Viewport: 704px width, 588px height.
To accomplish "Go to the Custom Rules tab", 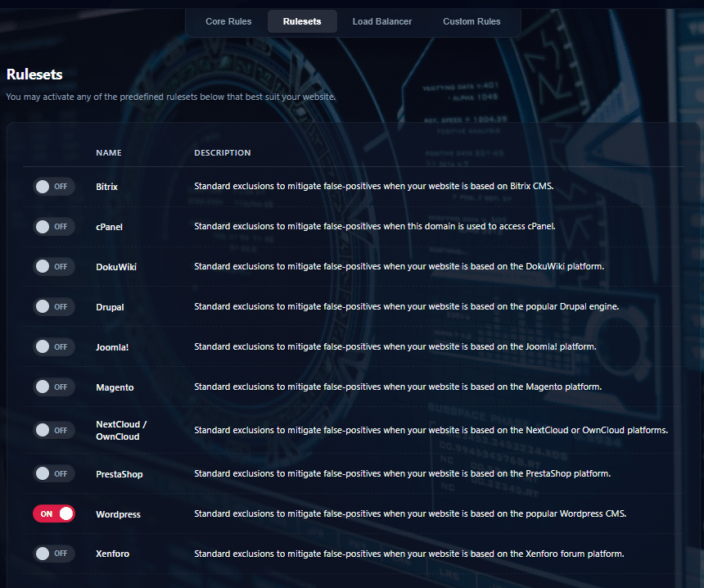I will 472,21.
